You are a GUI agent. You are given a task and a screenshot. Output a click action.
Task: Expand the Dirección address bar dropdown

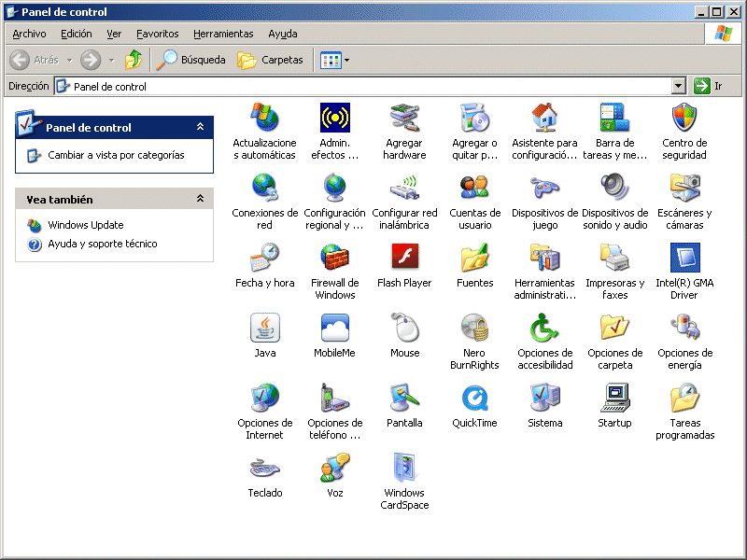click(x=679, y=86)
